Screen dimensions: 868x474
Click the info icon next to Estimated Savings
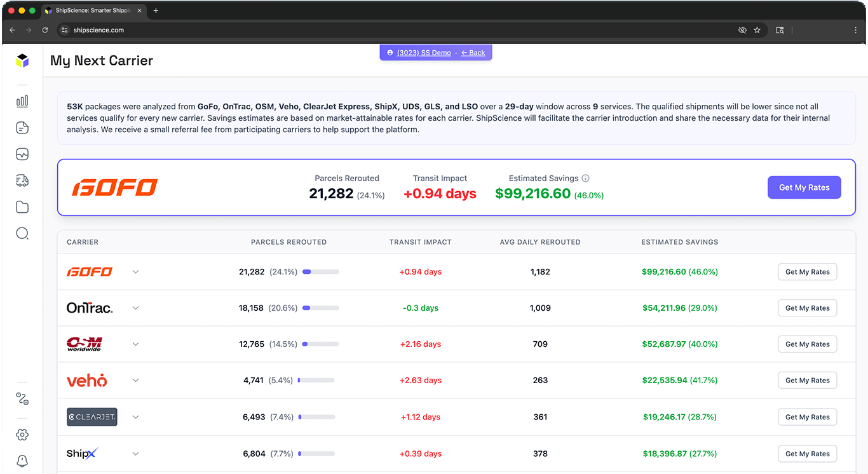click(x=585, y=178)
